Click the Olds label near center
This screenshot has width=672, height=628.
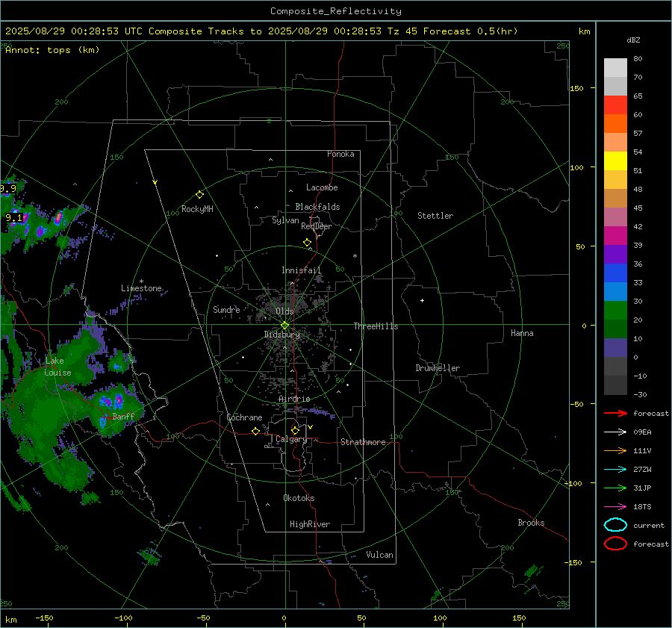click(x=284, y=311)
